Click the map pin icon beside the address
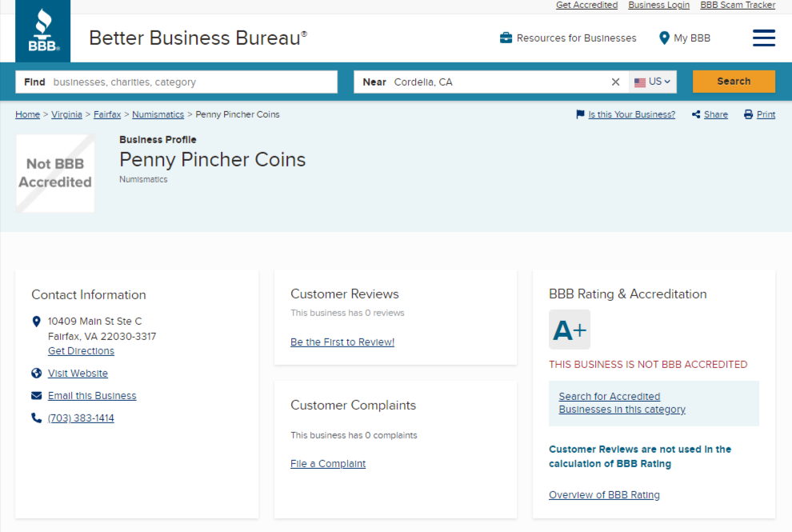 [x=36, y=322]
